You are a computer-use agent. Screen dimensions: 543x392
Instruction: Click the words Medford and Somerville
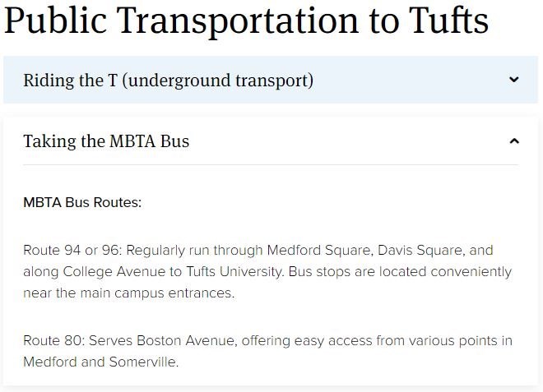click(x=100, y=362)
